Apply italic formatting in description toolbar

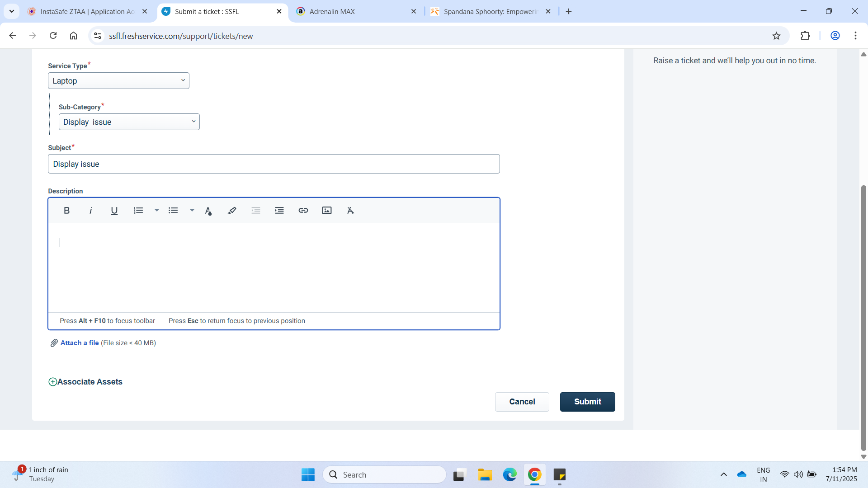coord(90,211)
